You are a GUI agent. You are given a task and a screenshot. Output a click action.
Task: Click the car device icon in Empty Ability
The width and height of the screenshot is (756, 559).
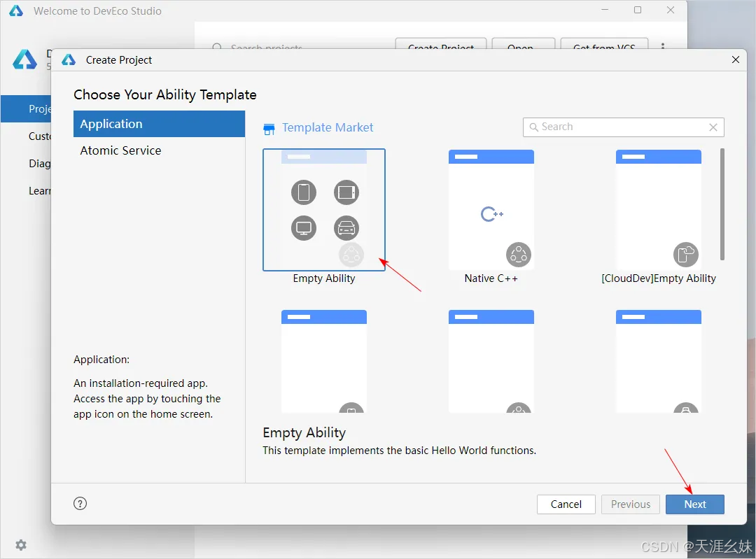coord(346,228)
